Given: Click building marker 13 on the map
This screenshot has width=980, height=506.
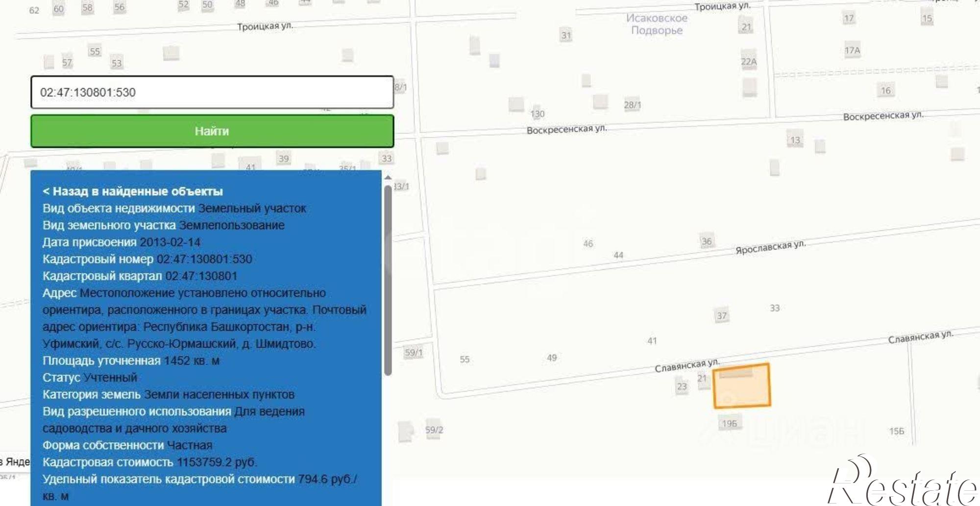Looking at the screenshot, I should coord(794,140).
